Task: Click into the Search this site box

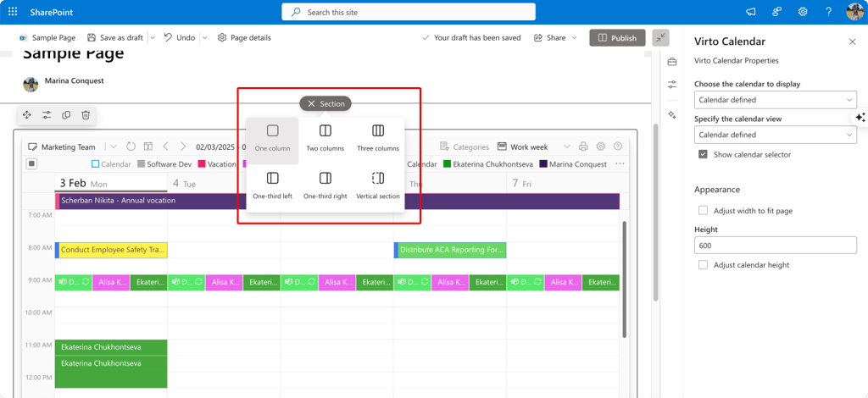Action: [x=409, y=12]
